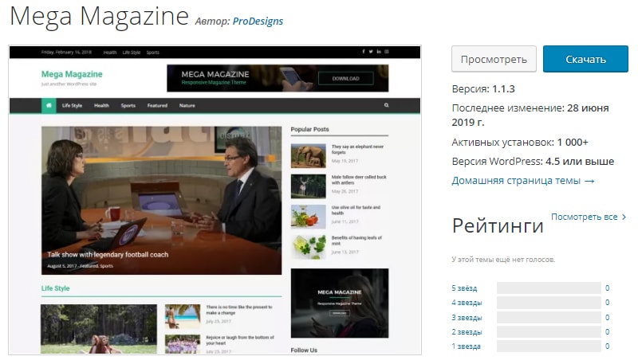638x364 pixels.
Task: Click the LinkedIn icon in preview top bar
Action: [379, 52]
